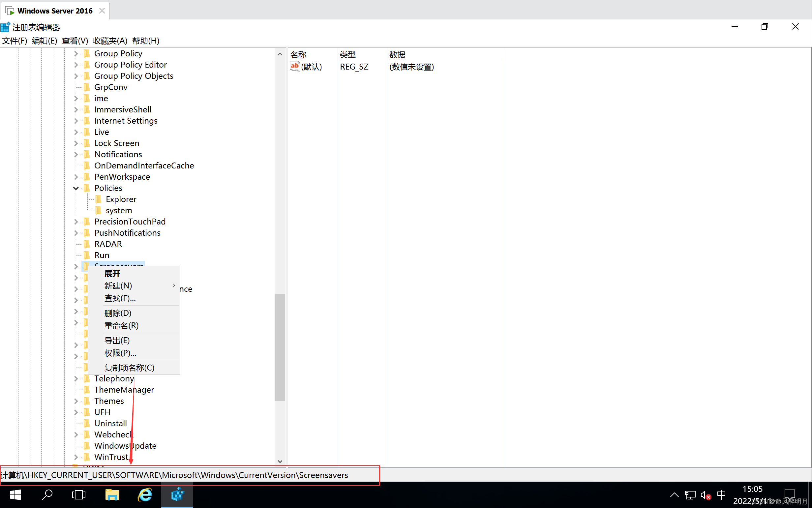Click the WindowsUpdate folder icon
The image size is (812, 508).
click(87, 446)
